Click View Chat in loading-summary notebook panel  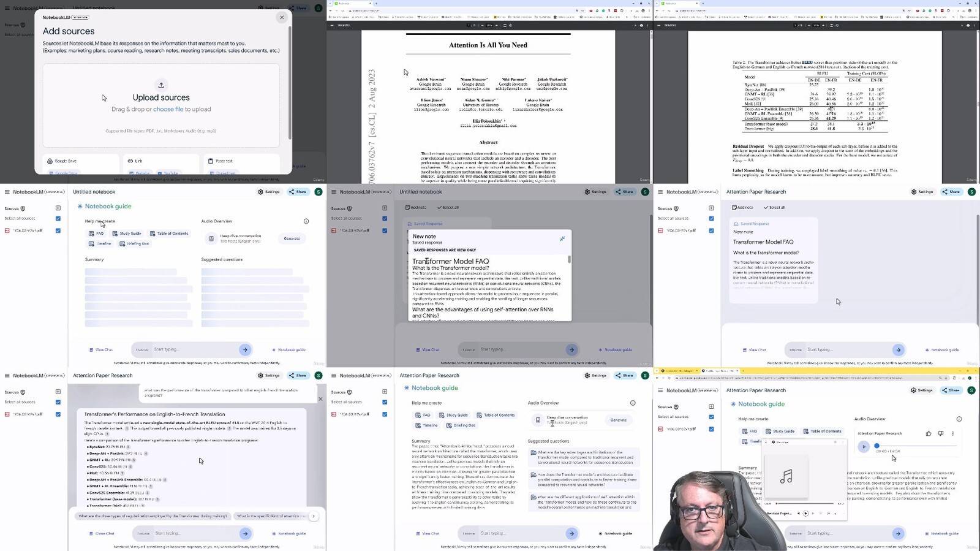pos(101,350)
